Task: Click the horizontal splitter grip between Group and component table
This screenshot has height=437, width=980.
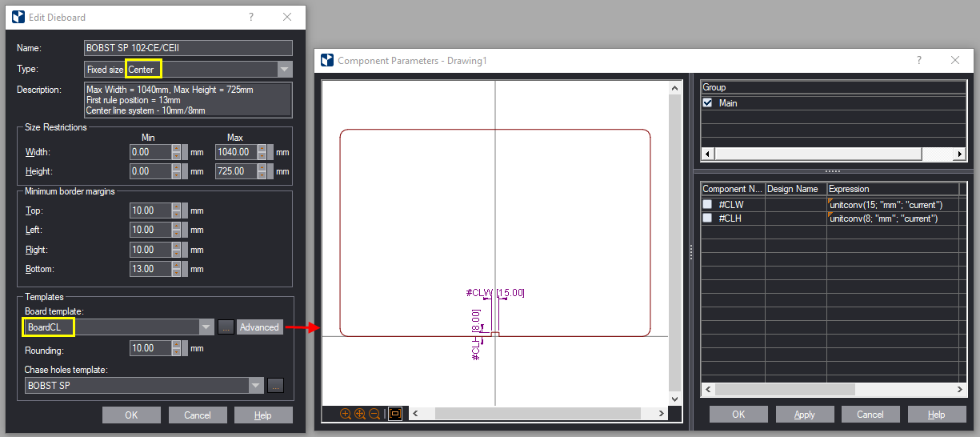Action: click(833, 171)
